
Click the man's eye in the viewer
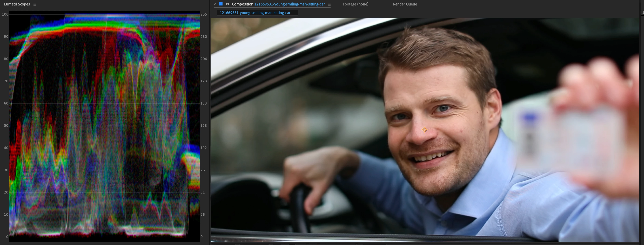pos(444,109)
